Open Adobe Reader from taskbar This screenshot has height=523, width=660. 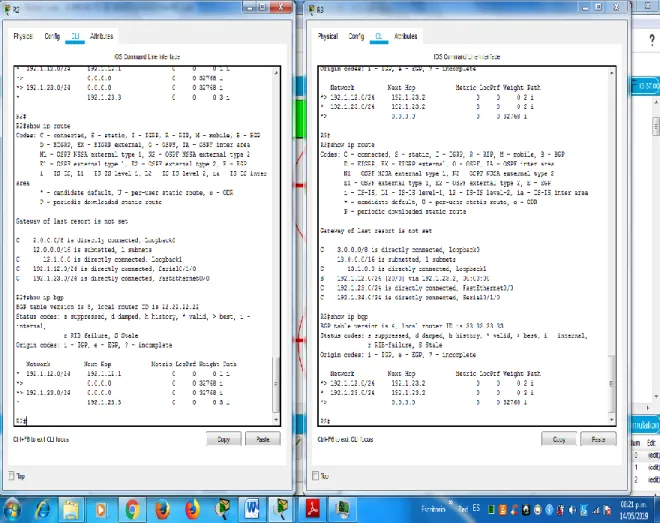coord(313,510)
